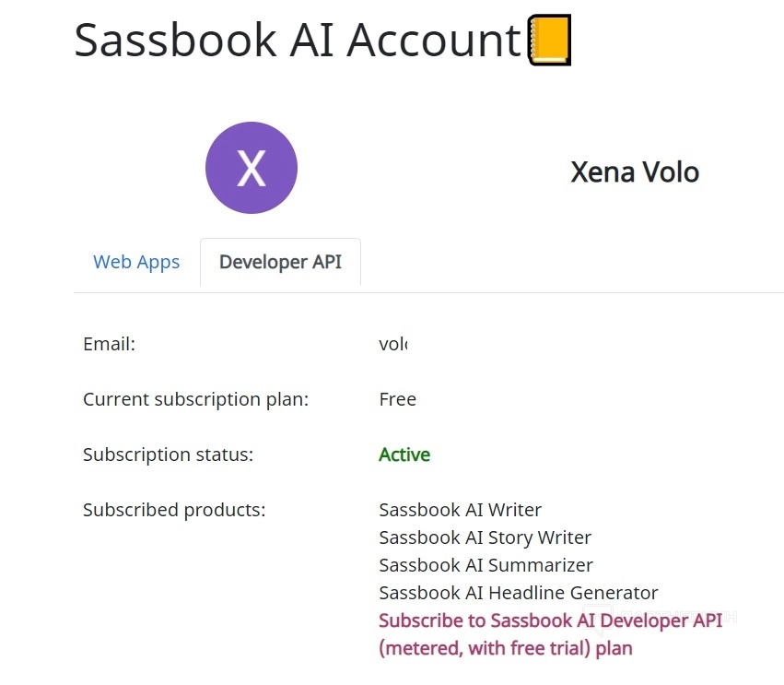Click the Sassbook AI Writer product
The height and width of the screenshot is (685, 784).
pos(460,510)
